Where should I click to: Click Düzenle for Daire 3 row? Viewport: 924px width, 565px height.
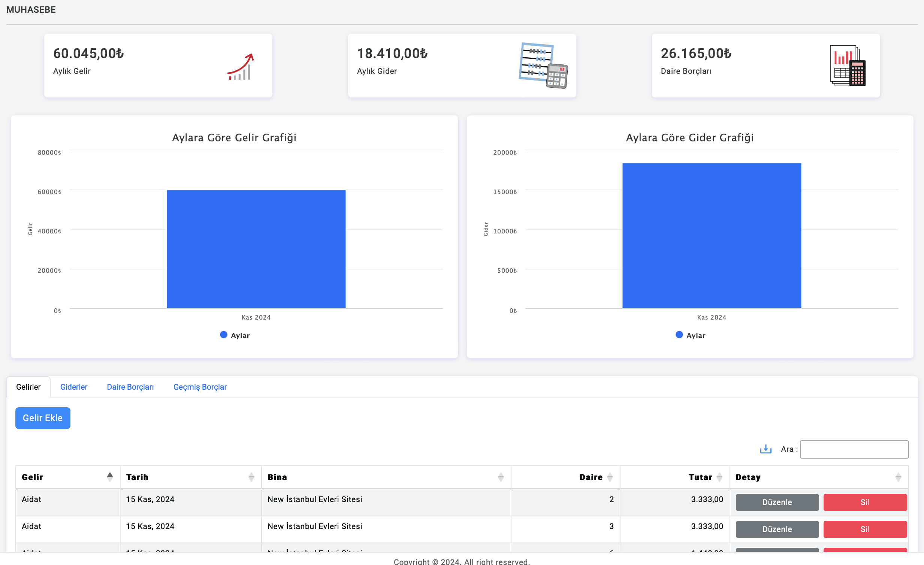tap(777, 529)
